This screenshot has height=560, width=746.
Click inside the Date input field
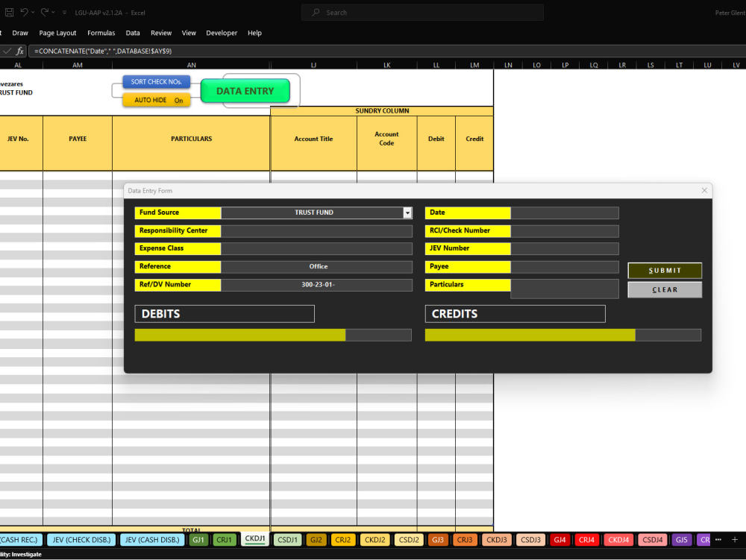565,213
